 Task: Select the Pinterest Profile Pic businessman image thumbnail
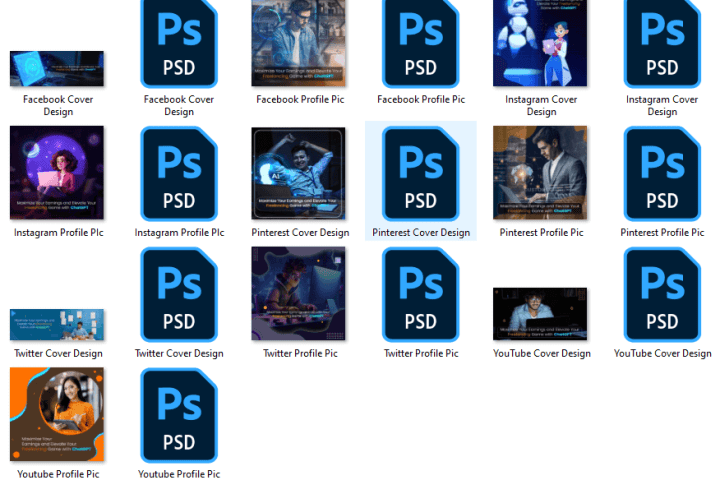pyautogui.click(x=540, y=173)
